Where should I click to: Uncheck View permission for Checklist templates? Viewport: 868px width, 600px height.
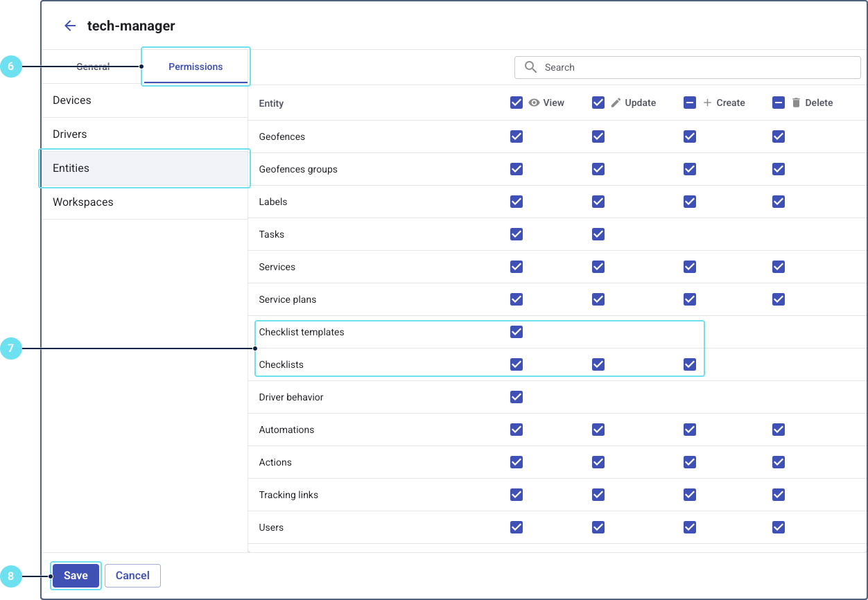point(516,332)
